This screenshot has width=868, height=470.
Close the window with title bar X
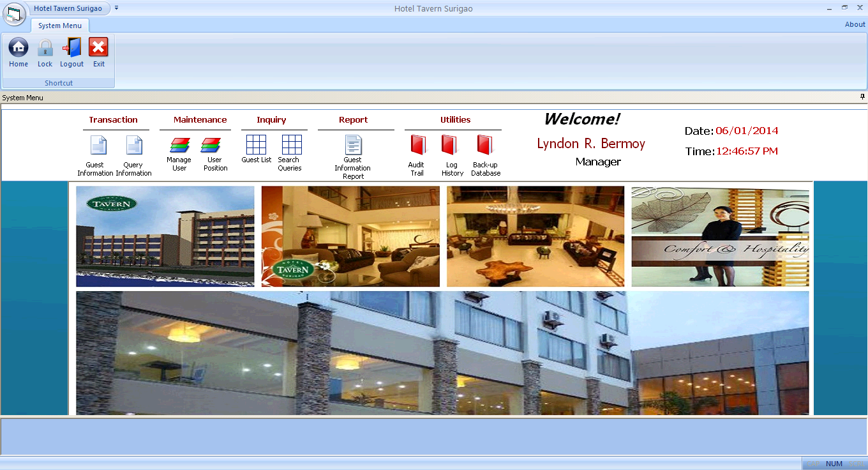(860, 8)
